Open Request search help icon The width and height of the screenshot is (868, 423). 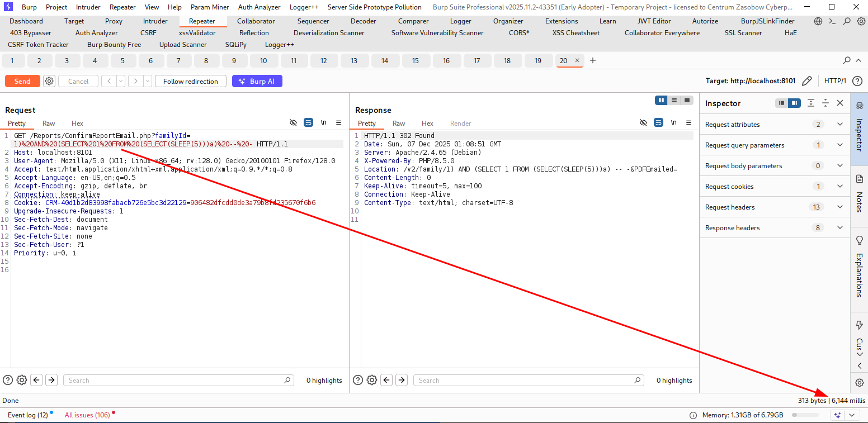[8, 380]
